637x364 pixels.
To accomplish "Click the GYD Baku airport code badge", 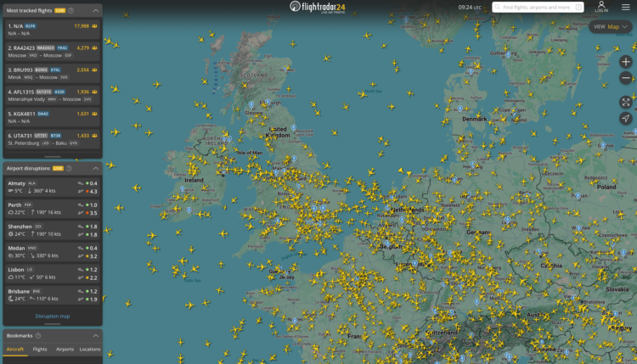I will tap(74, 143).
